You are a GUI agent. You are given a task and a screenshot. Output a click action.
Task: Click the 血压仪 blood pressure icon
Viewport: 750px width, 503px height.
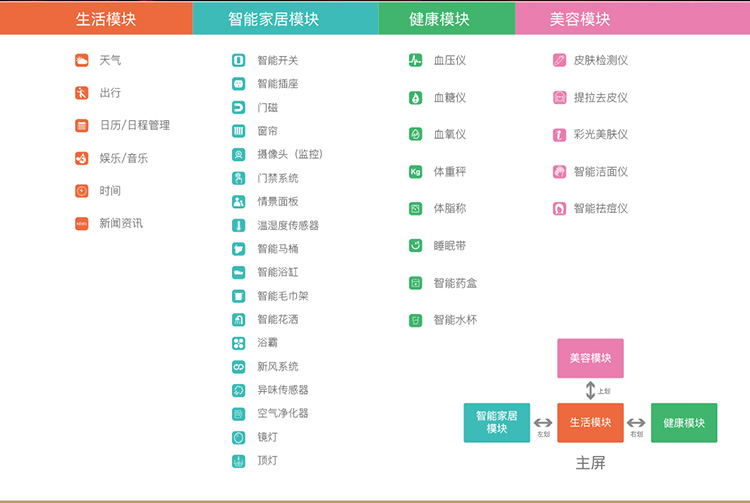point(416,60)
